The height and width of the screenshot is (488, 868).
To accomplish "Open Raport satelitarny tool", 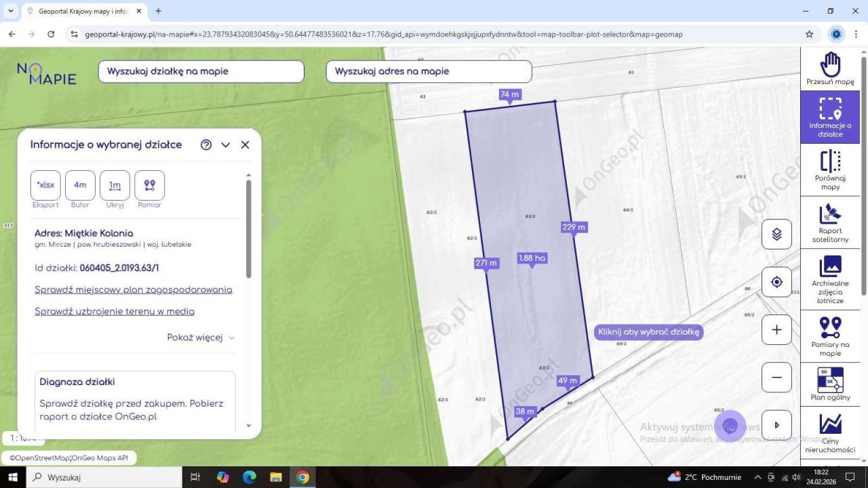I will [x=830, y=222].
